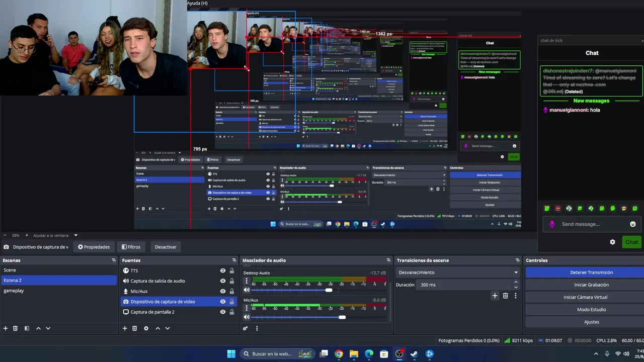Enable Modo Estudio
The image size is (644, 362).
coord(591,310)
